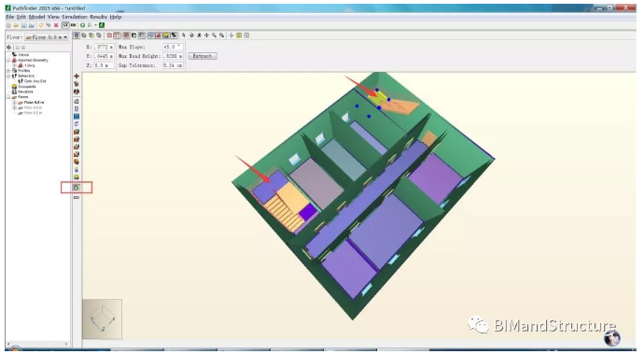Select the add polygonal room tool
The height and width of the screenshot is (354, 644).
click(x=77, y=101)
